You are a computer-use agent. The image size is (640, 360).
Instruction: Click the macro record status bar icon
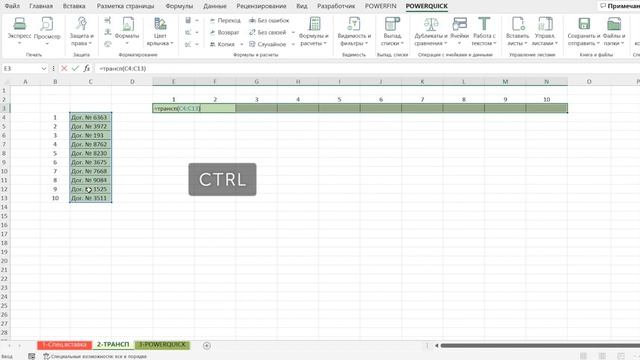[x=31, y=356]
